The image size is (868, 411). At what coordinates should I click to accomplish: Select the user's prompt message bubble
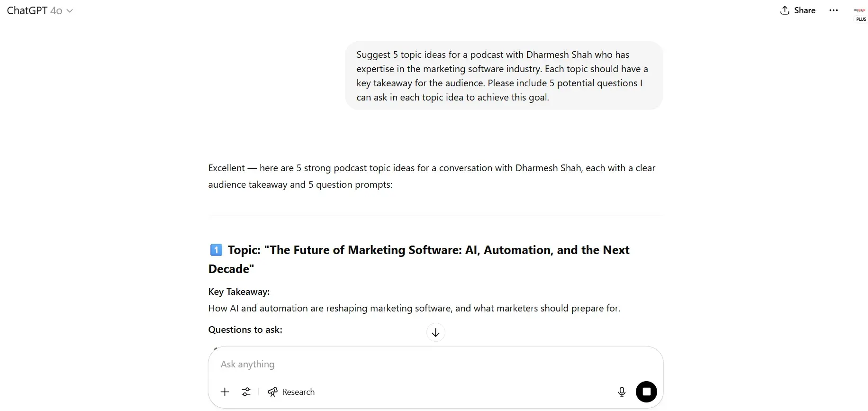pyautogui.click(x=503, y=75)
